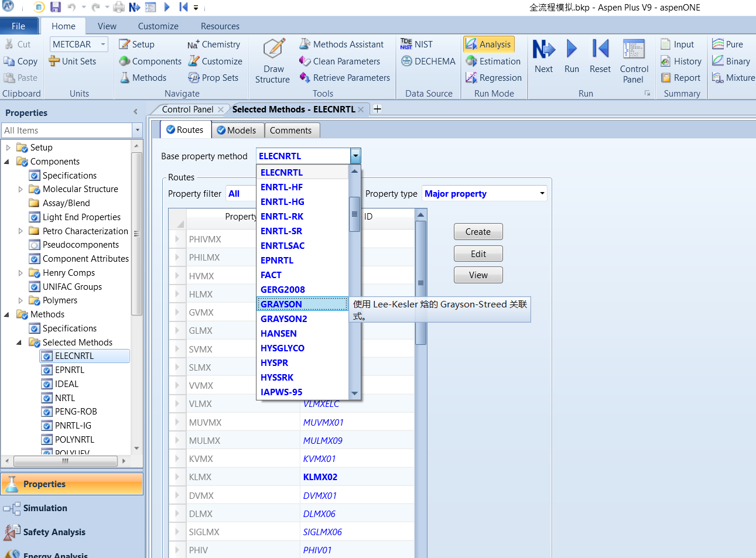
Task: Expand Petro Characterization node
Action: (20, 231)
